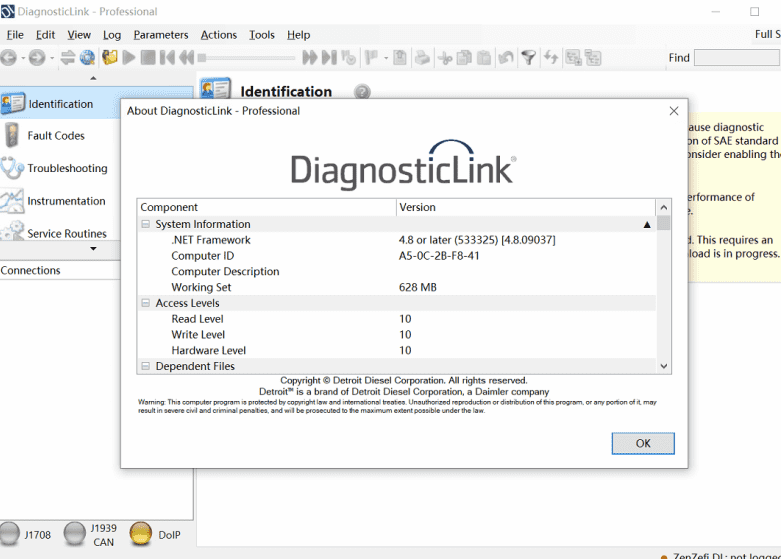Viewport: 781px width, 559px height.
Task: Click the About list scrollbar up arrow
Action: coord(663,207)
